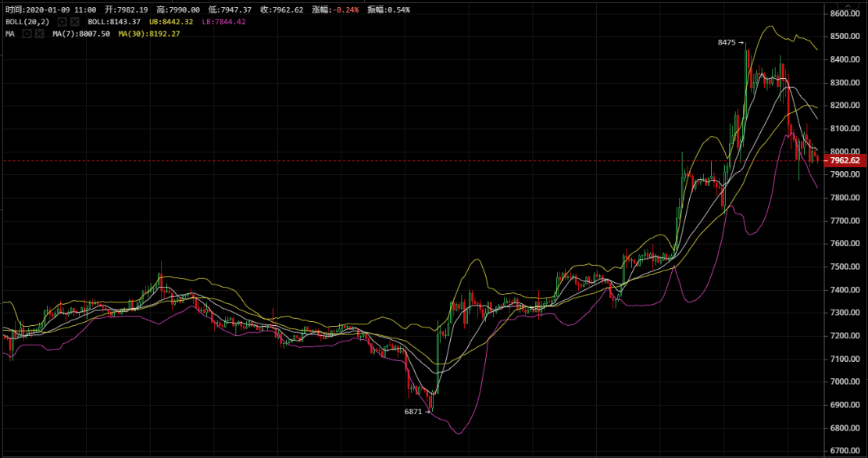Viewport: 868px width, 458px height.
Task: Click the 0.54% amplitude readout
Action: [388, 10]
